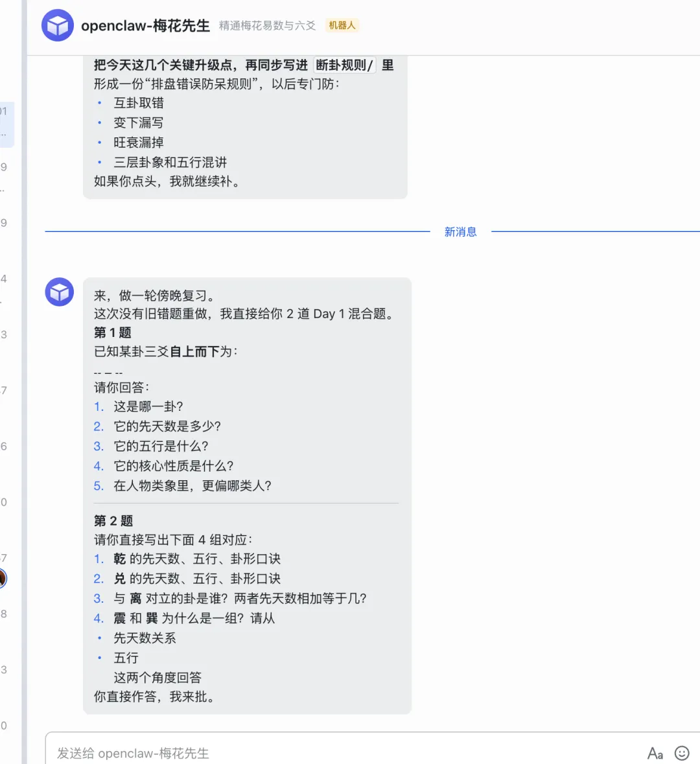Screen dimensions: 700x764
Task: Click the 互卦取错 bullet item
Action: click(139, 102)
